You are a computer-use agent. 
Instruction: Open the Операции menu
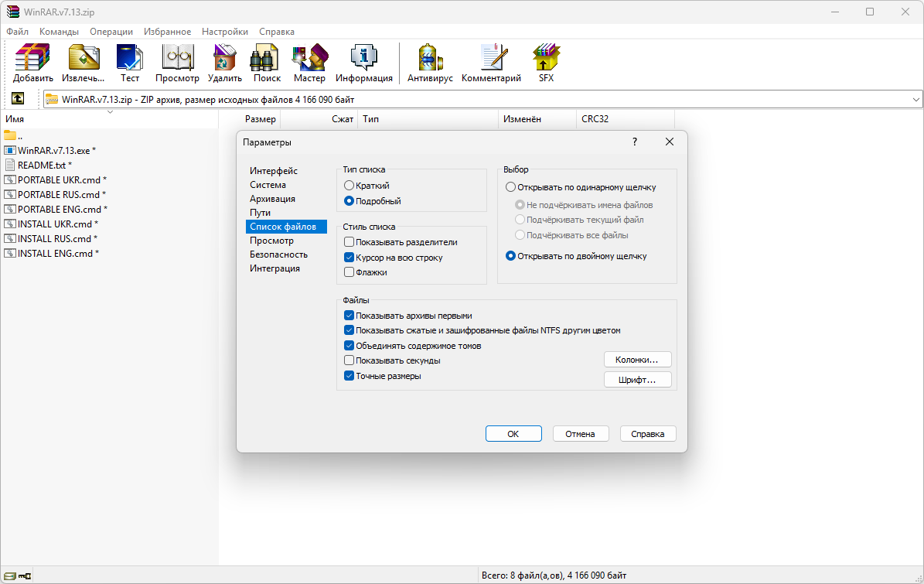click(x=111, y=32)
